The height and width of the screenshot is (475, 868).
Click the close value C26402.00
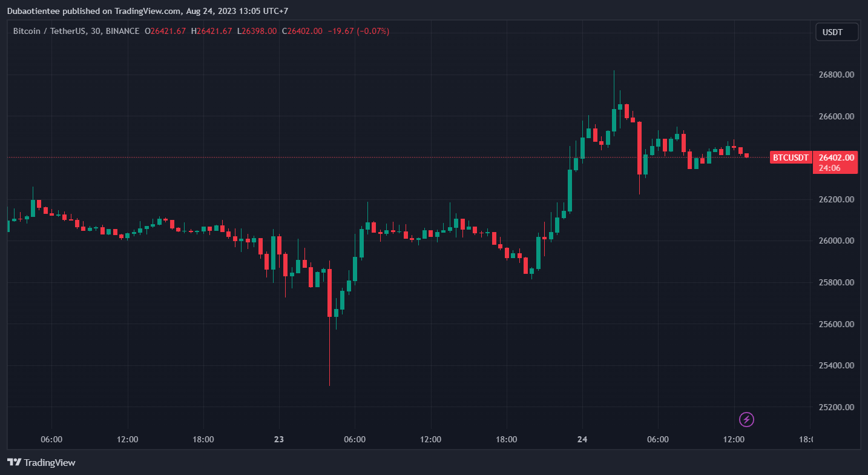[304, 31]
